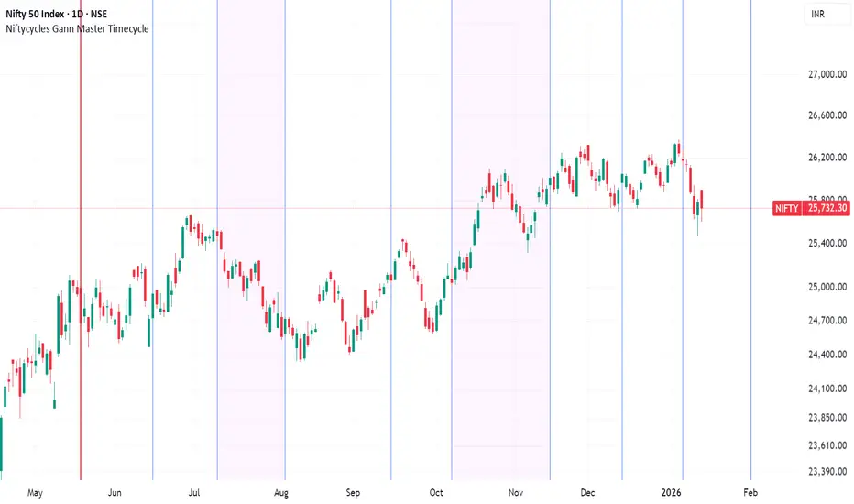This screenshot has height=504, width=854.
Task: Click the Aug label on time axis
Action: [281, 493]
